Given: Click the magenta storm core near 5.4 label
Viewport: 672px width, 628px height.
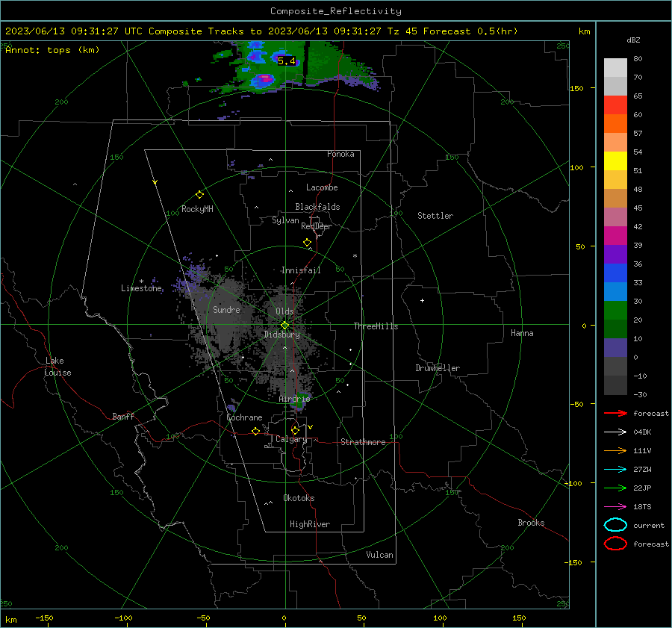Looking at the screenshot, I should coord(265,79).
